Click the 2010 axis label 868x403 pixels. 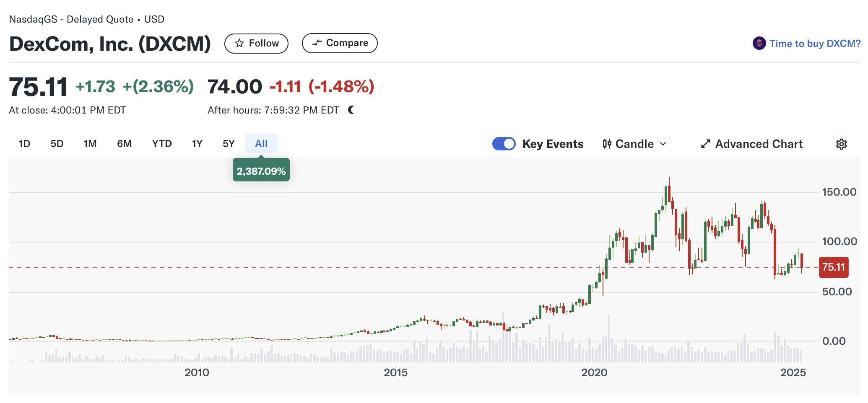tap(197, 372)
